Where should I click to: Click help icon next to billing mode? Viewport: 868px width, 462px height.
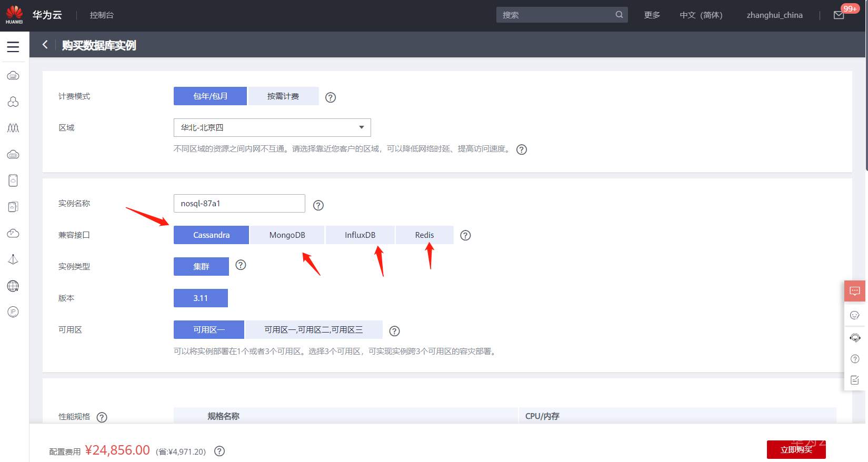(x=331, y=97)
